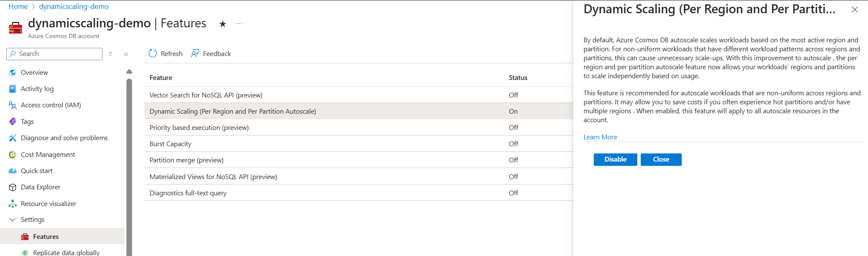Click the Tags icon in sidebar
This screenshot has width=868, height=256.
pos(12,122)
